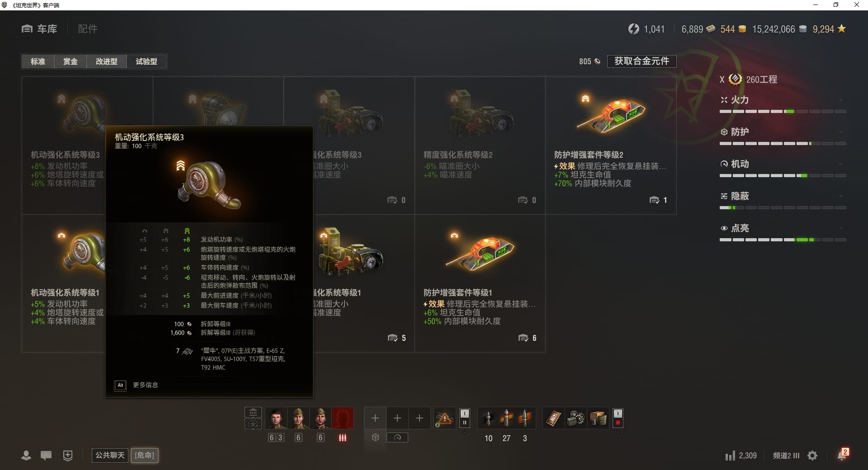Open the contacts list icon
868x470 pixels.
click(26, 456)
